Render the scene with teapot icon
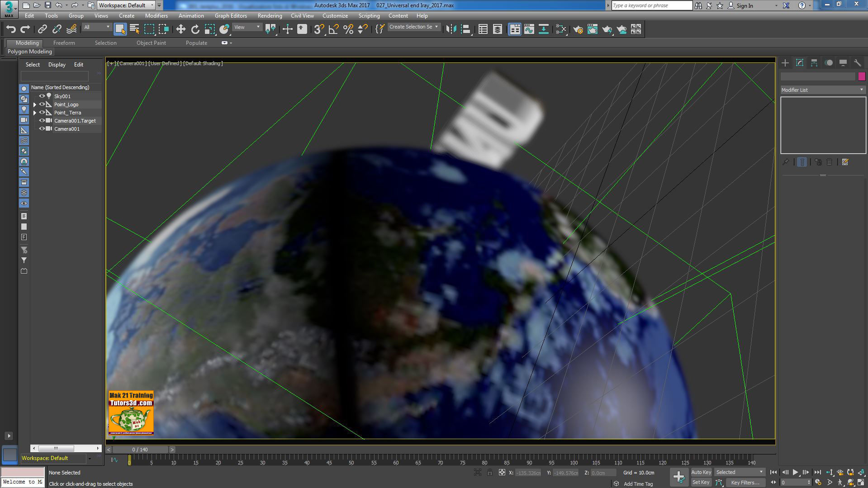Screen dimensions: 868x488 (x=607, y=29)
